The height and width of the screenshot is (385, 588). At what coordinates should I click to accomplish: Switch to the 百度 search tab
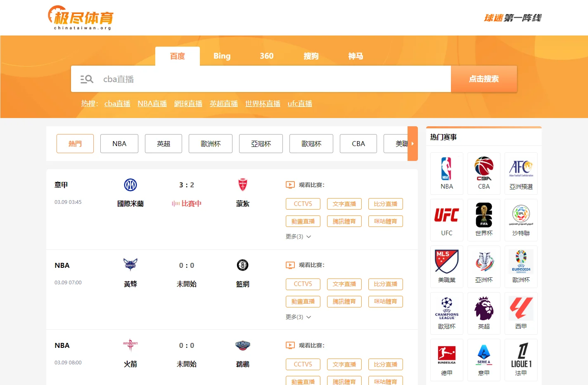[x=178, y=56]
